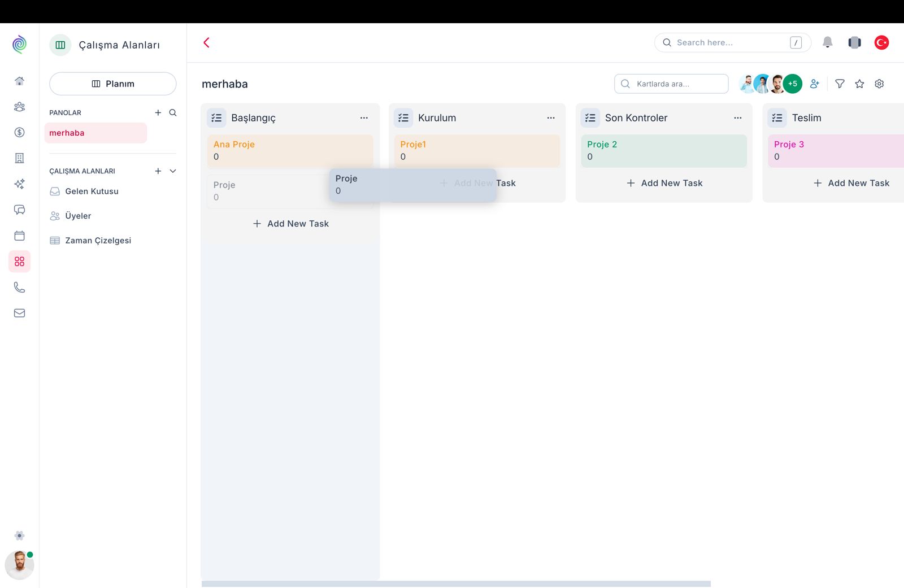Collapse the ÇALIŞMA ALANLARI section
Viewport: 904px width, 588px height.
pyautogui.click(x=173, y=171)
